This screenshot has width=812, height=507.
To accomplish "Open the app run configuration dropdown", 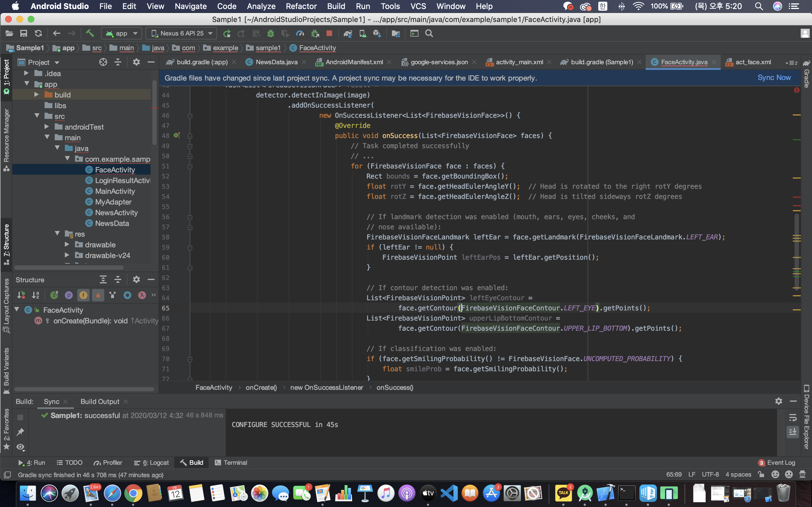I will coord(122,33).
